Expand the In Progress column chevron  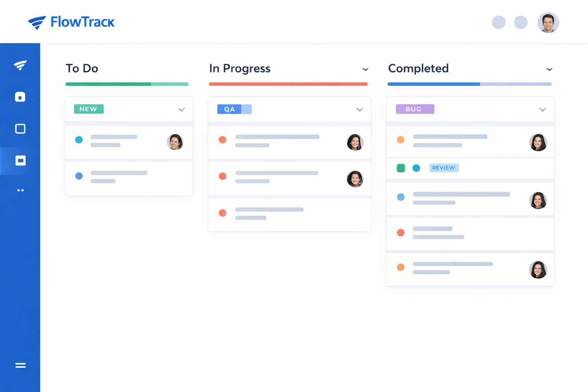click(x=365, y=69)
